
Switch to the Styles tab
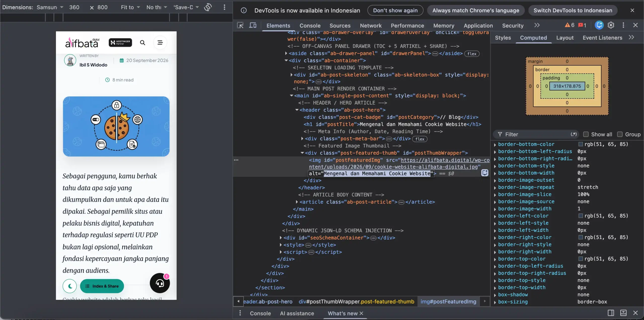tap(503, 38)
